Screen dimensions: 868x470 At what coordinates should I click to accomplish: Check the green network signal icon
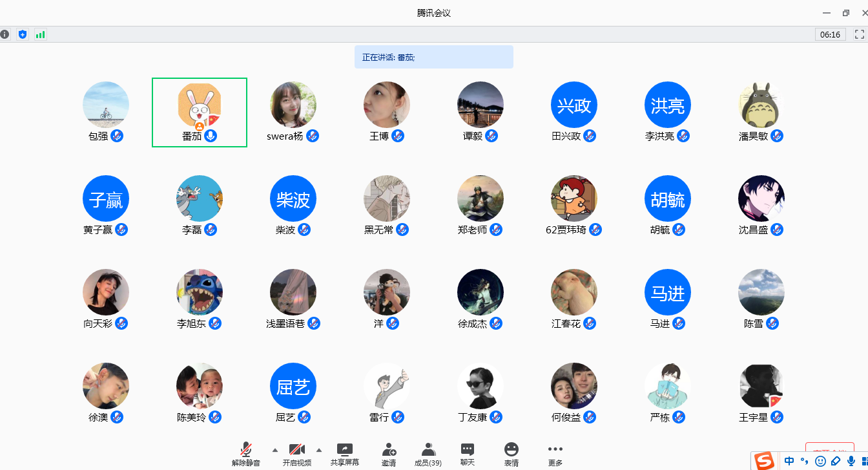(x=40, y=34)
